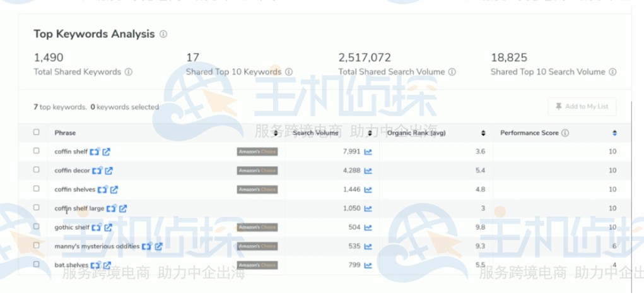
Task: Click the 'coffin shelf large' phrase text
Action: pyautogui.click(x=79, y=208)
